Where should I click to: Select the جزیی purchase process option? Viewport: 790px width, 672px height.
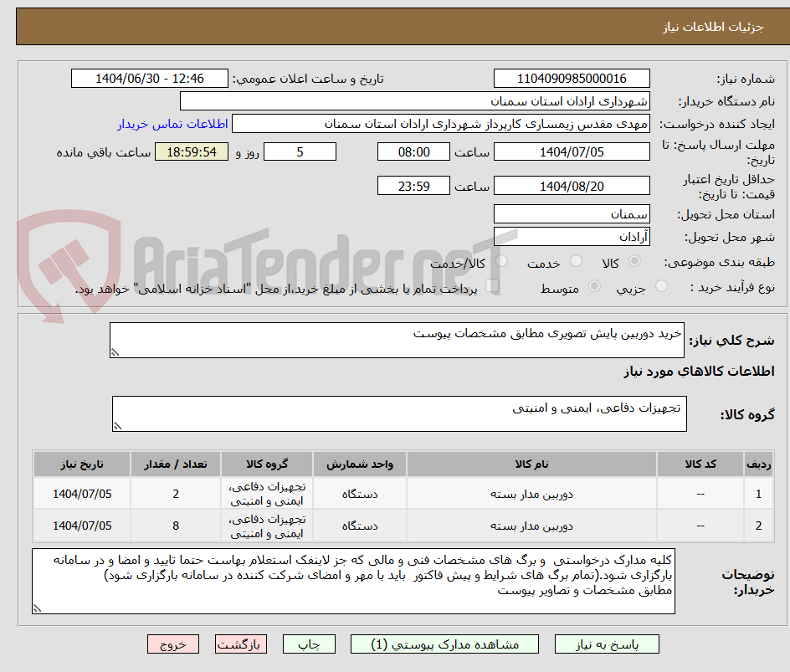tap(661, 285)
